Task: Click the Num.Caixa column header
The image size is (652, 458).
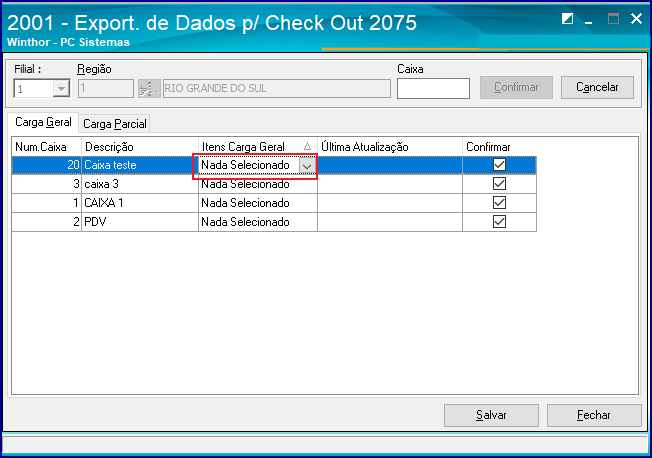Action: tap(47, 147)
